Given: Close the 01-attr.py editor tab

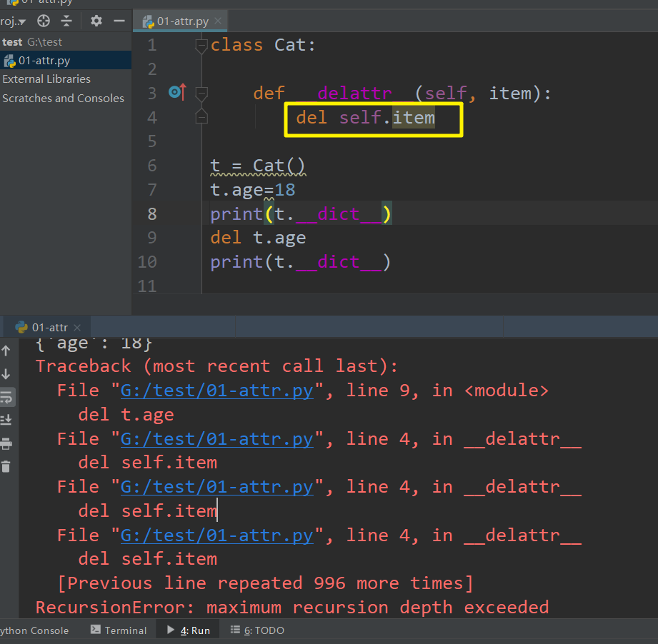Looking at the screenshot, I should tap(218, 21).
